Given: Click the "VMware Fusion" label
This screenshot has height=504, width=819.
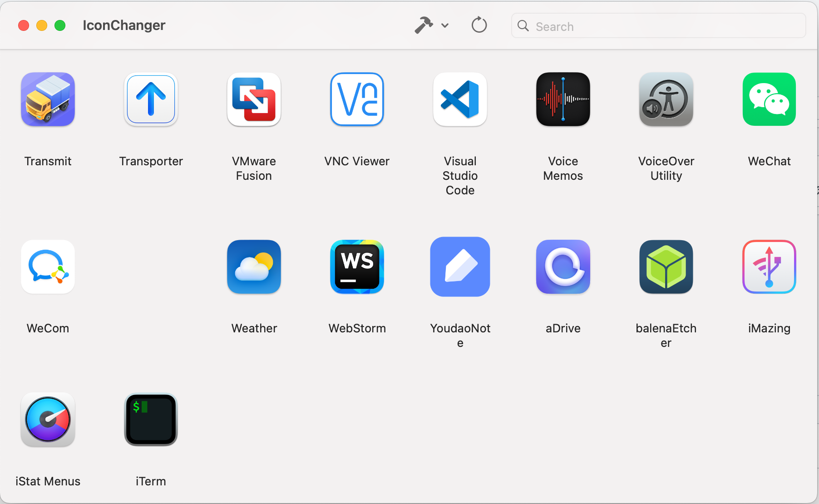Looking at the screenshot, I should (254, 168).
